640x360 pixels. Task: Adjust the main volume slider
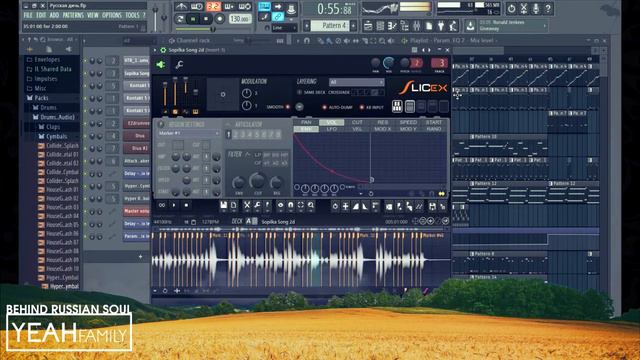(155, 17)
